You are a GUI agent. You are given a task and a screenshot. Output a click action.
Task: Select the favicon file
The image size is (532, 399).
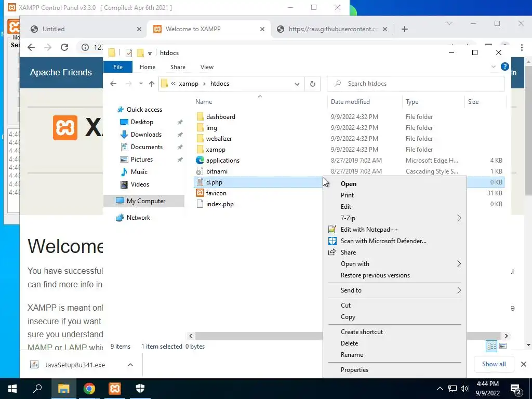coord(216,193)
